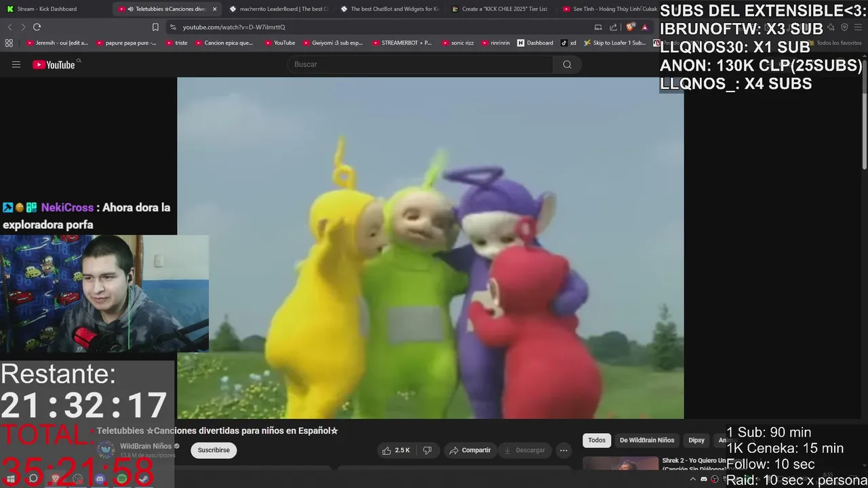868x488 pixels.
Task: Open Shrek 2 suggested video thumbnail
Action: tap(620, 464)
